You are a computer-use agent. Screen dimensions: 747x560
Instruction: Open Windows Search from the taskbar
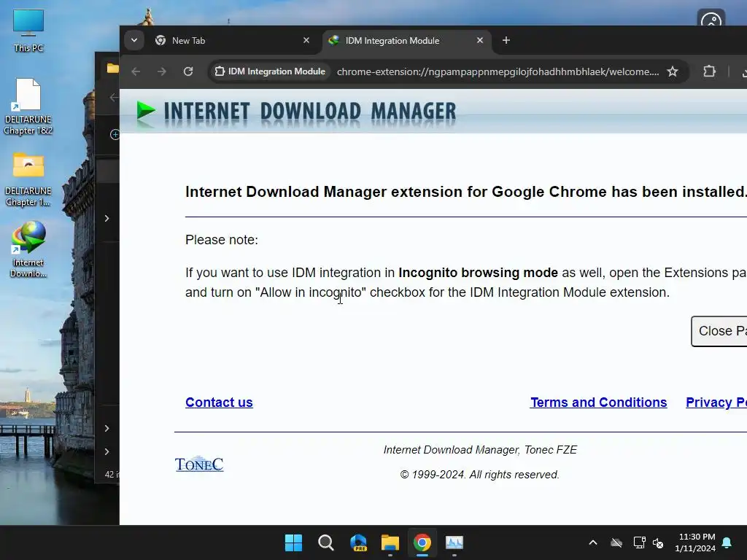pos(326,542)
